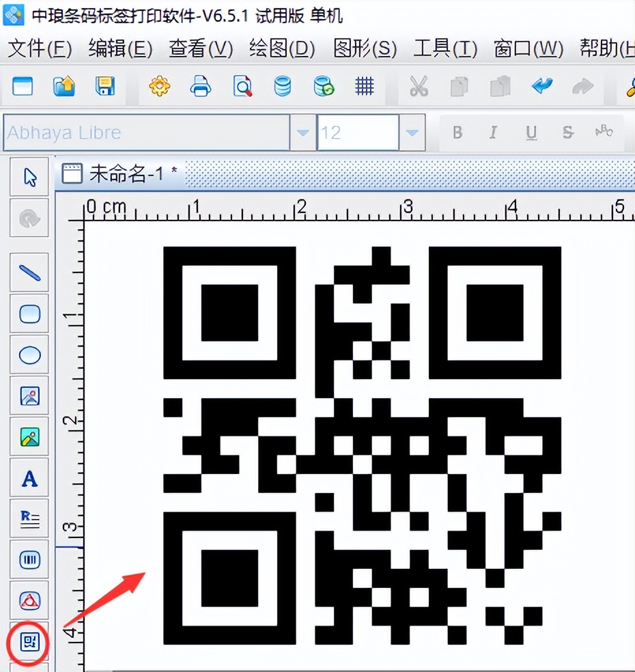Select the QR code on the canvas
This screenshot has width=635, height=672.
click(362, 445)
